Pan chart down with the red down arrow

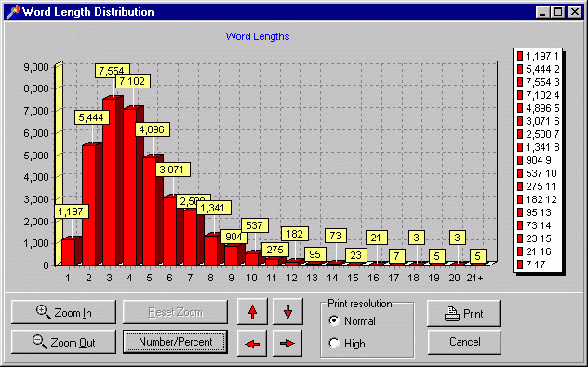(x=287, y=311)
